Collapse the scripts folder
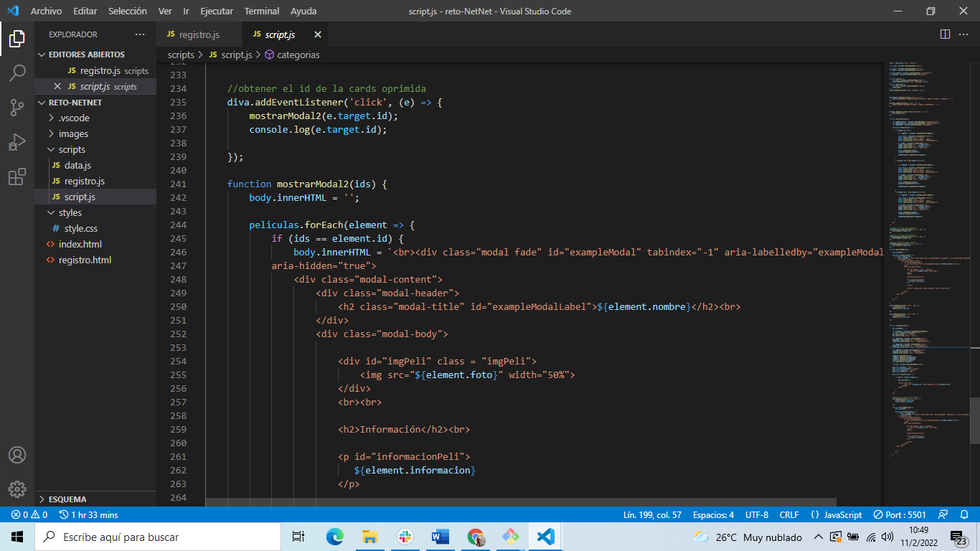The image size is (980, 551). pyautogui.click(x=95, y=149)
